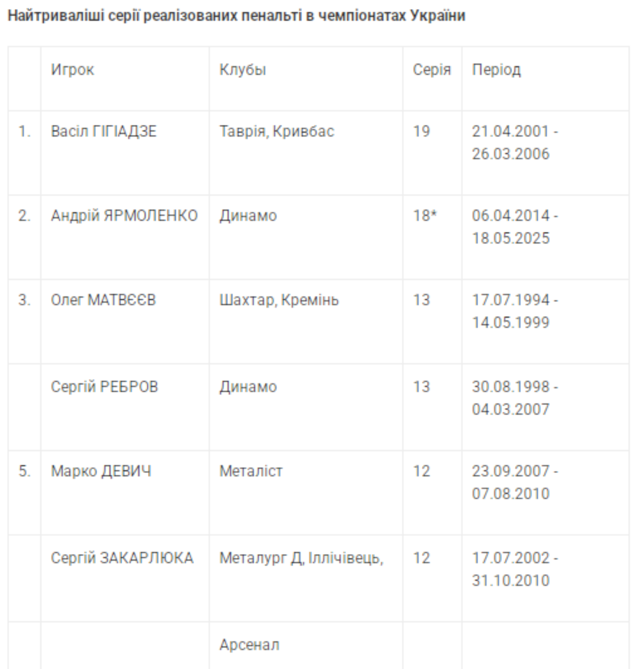
Task: Click the Серія column header
Action: (x=431, y=70)
